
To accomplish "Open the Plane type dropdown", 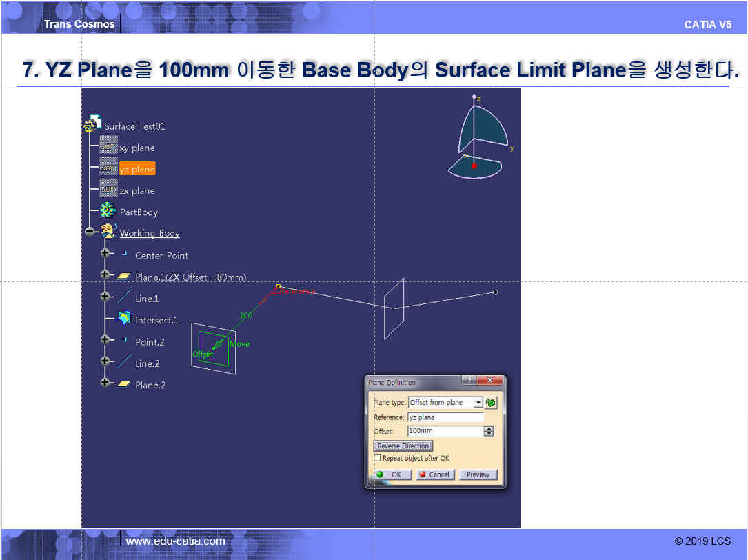I will tap(478, 403).
